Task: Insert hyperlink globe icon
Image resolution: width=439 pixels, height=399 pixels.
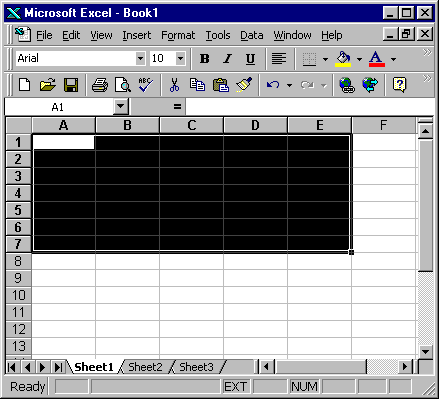Action: point(347,85)
